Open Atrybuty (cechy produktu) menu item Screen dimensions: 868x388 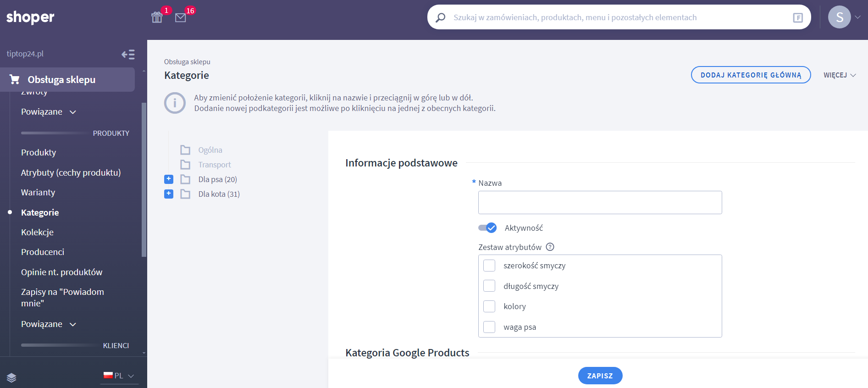[71, 173]
